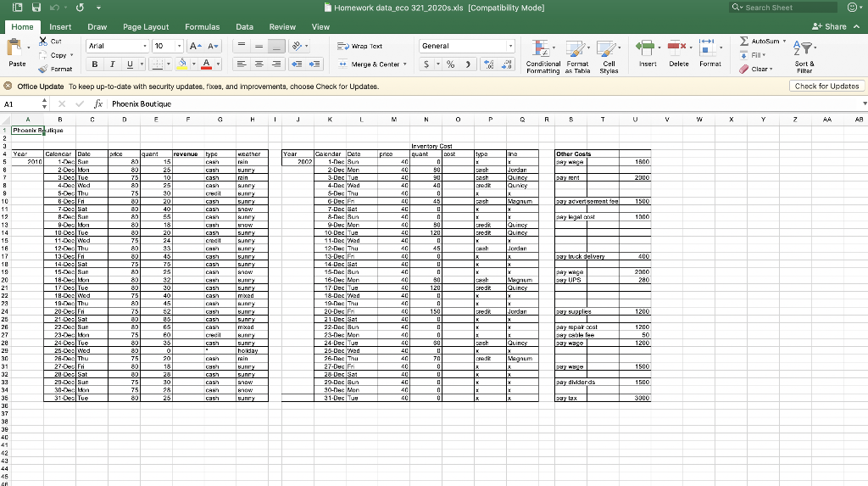Align text left in cell
Image resolution: width=868 pixels, height=486 pixels.
tap(242, 64)
